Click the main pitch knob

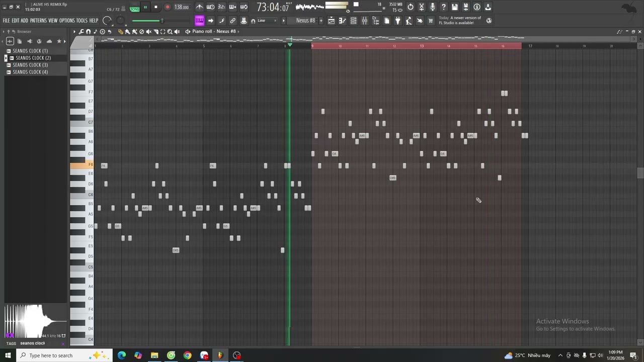[x=121, y=21]
